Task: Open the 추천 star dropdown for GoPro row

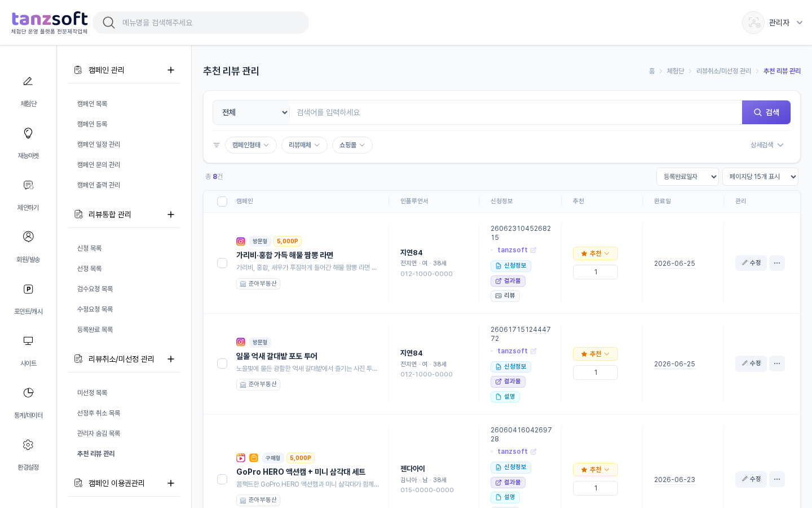Action: point(595,470)
